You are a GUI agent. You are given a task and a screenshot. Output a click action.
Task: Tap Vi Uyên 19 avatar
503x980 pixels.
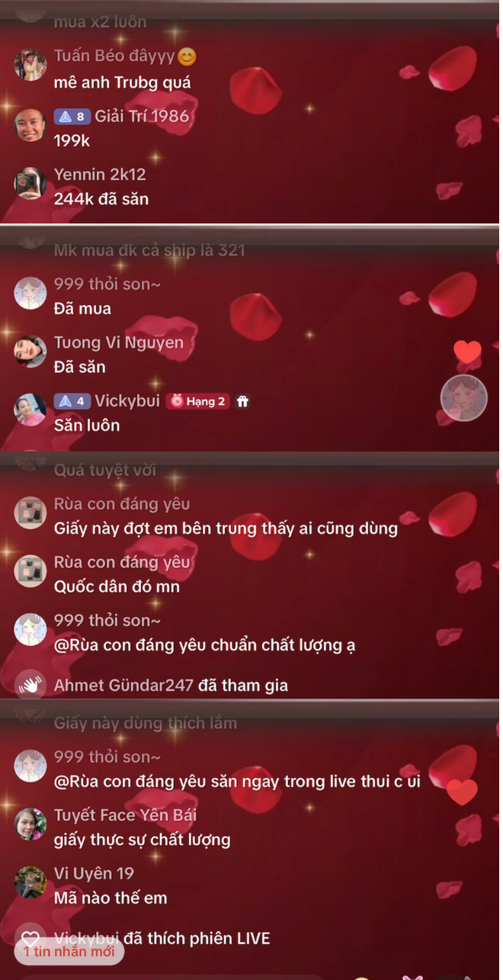click(x=30, y=882)
